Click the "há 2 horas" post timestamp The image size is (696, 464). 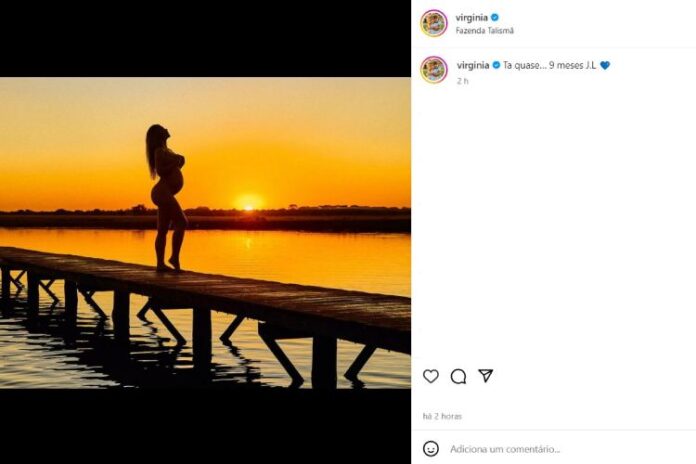pyautogui.click(x=441, y=416)
